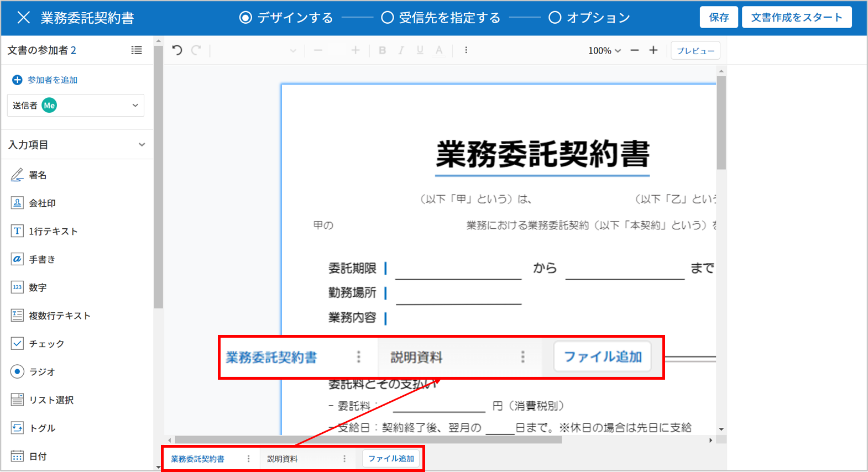Screen dimensions: 868x472
Task: Click the document title 業務委託契約書 heading
Action: [542, 154]
